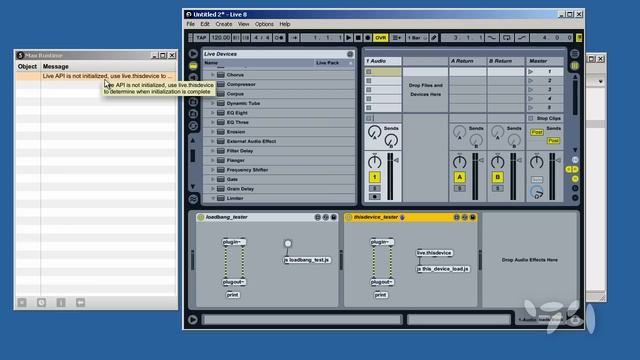Toggle loadbang_tester device activator
Screen dimensions: 640x360
point(200,217)
